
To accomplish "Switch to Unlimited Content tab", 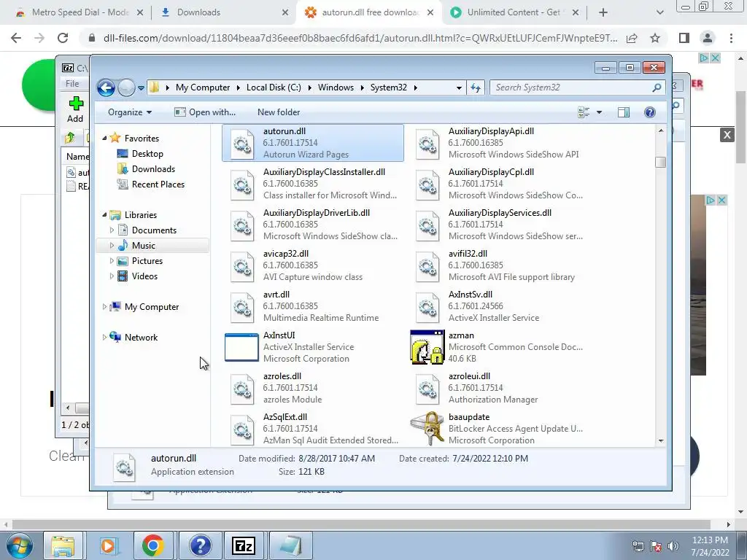I will click(x=514, y=12).
